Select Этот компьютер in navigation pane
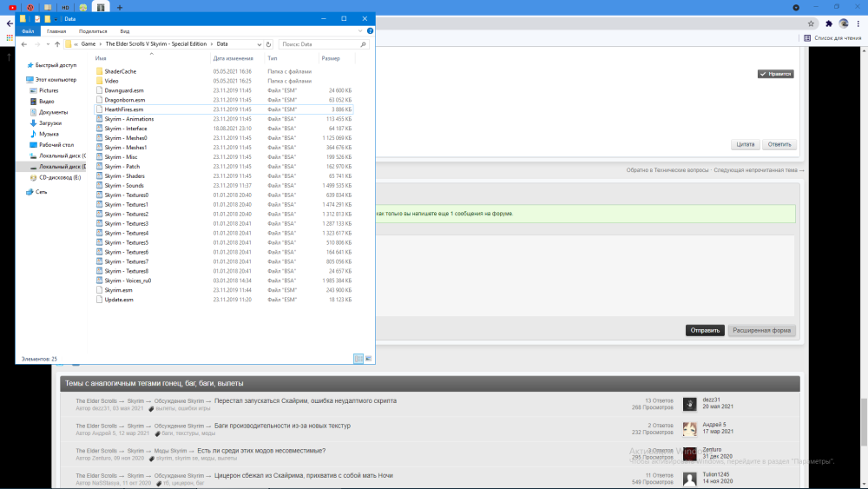 click(51, 80)
